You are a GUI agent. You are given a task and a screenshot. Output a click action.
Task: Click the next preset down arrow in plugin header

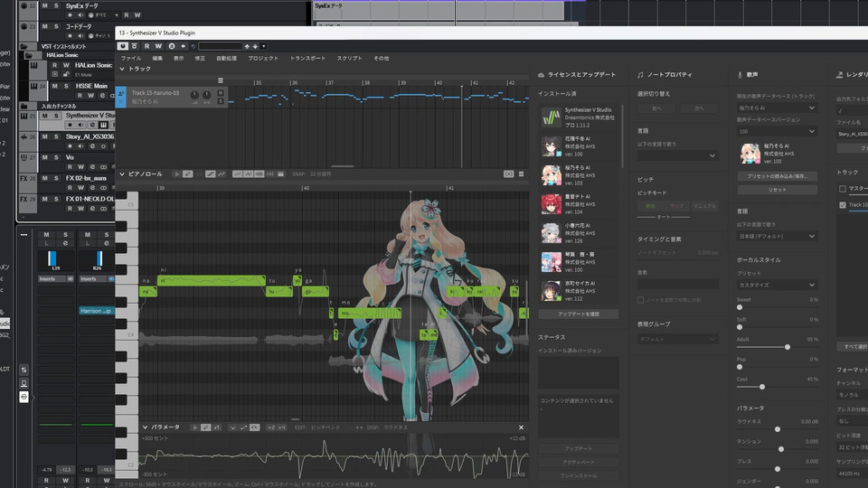[255, 46]
